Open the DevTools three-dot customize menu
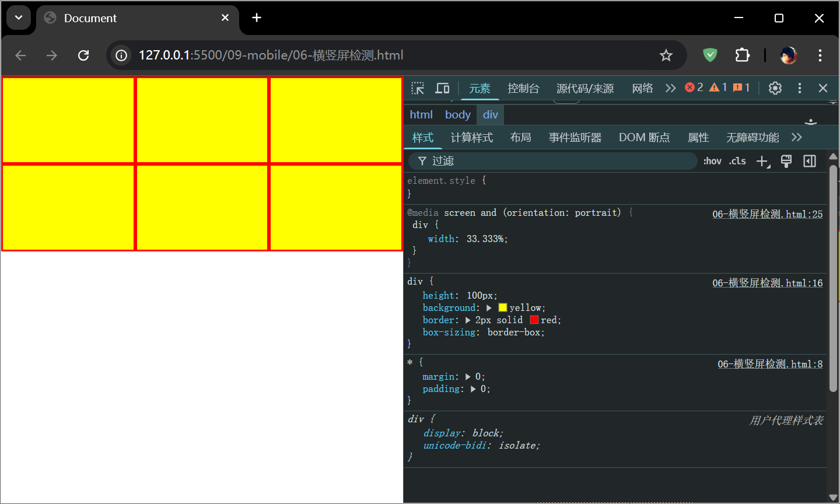The width and height of the screenshot is (840, 504). point(799,88)
